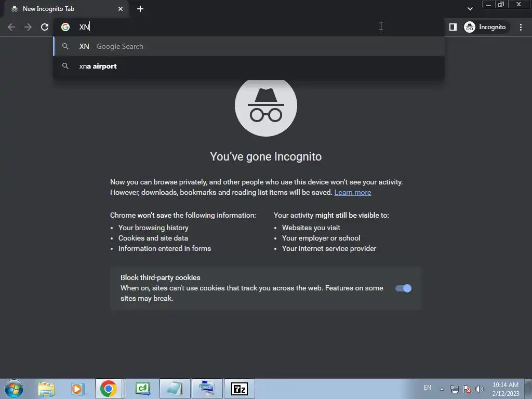Click the Chrome taskbar icon

tap(108, 389)
